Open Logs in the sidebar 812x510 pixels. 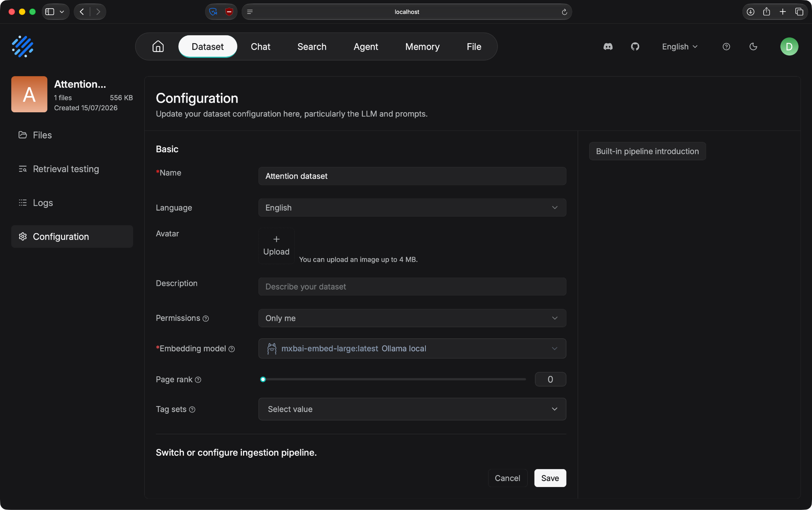click(72, 203)
